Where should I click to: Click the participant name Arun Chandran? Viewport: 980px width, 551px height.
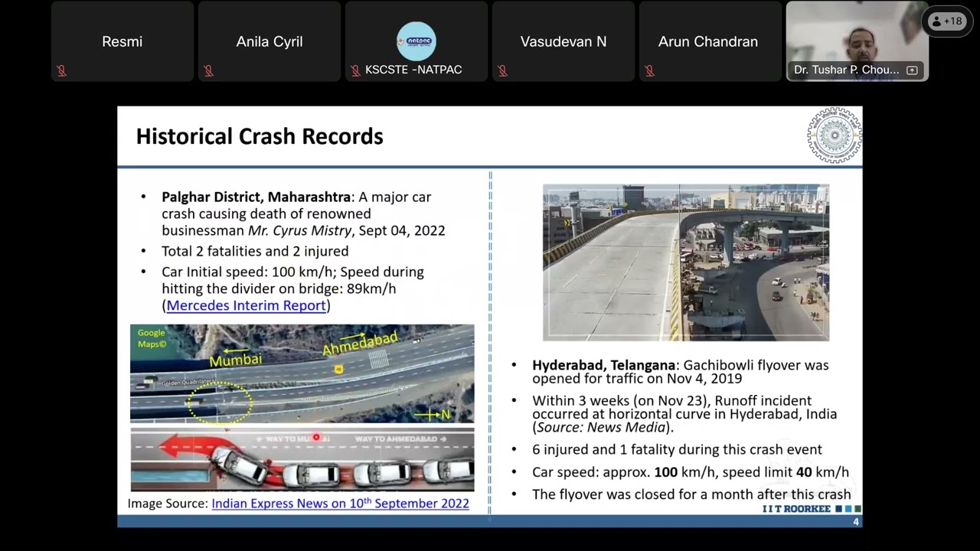708,41
